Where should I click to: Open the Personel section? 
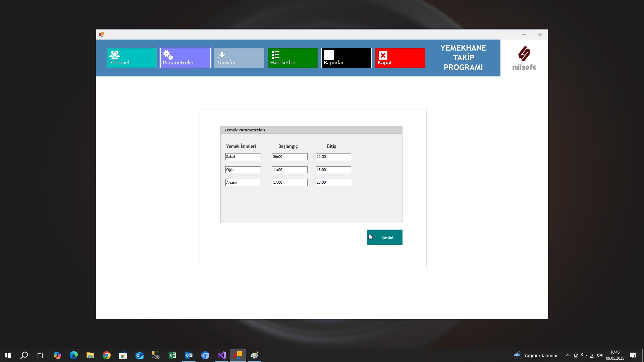(x=131, y=58)
